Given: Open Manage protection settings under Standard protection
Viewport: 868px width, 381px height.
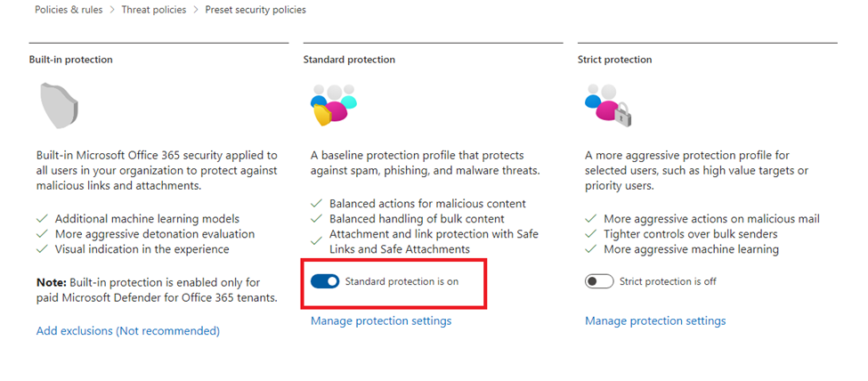Looking at the screenshot, I should tap(381, 320).
